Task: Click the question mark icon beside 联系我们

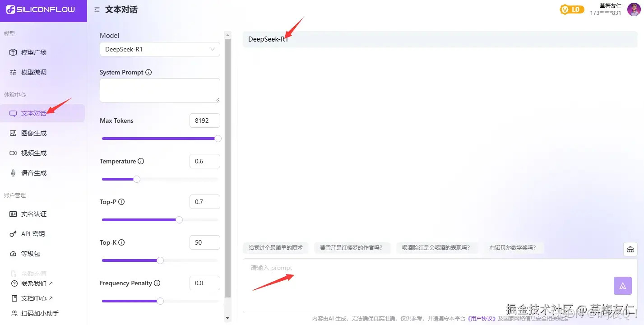Action: point(14,283)
